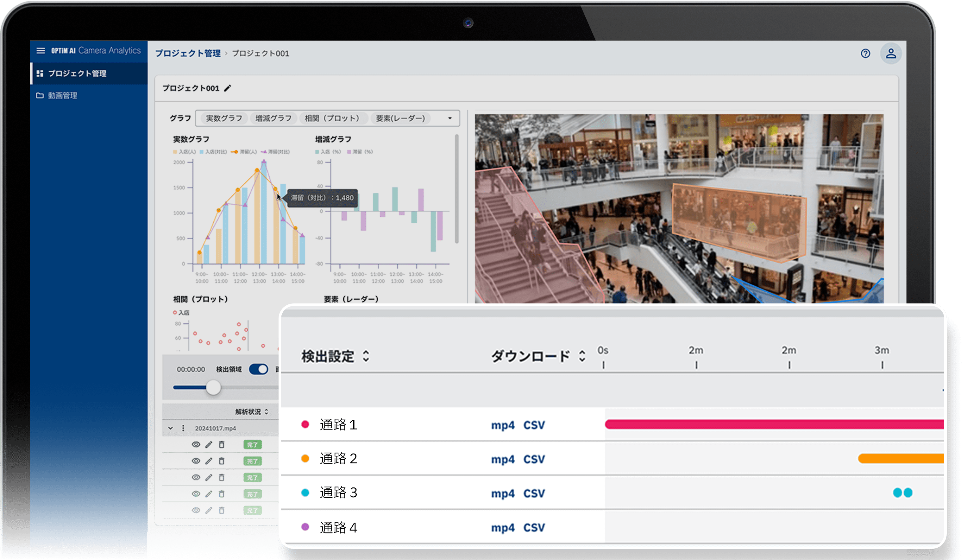Click the help question-mark icon
Viewport: 980px width, 560px height.
click(x=865, y=54)
